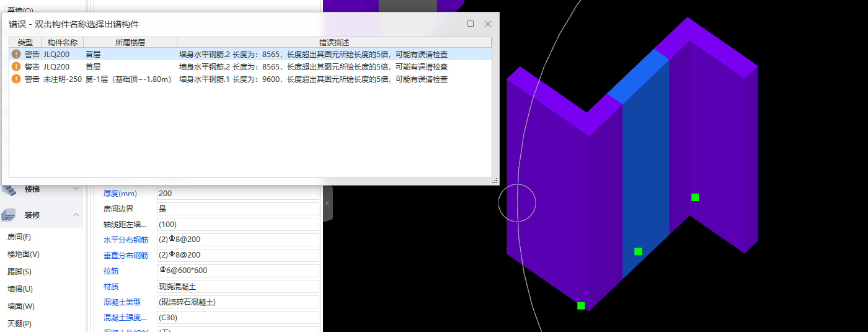Select 房间(F) in component list
The height and width of the screenshot is (332, 868).
point(19,237)
